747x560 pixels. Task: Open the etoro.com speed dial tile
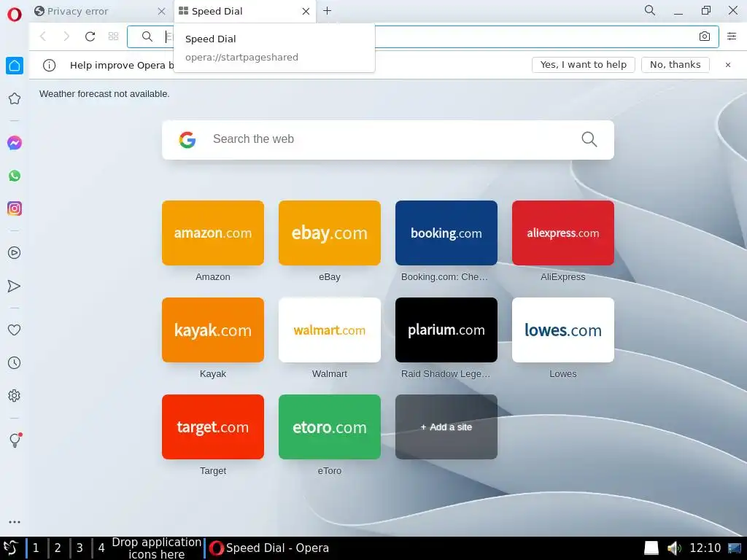[330, 427]
